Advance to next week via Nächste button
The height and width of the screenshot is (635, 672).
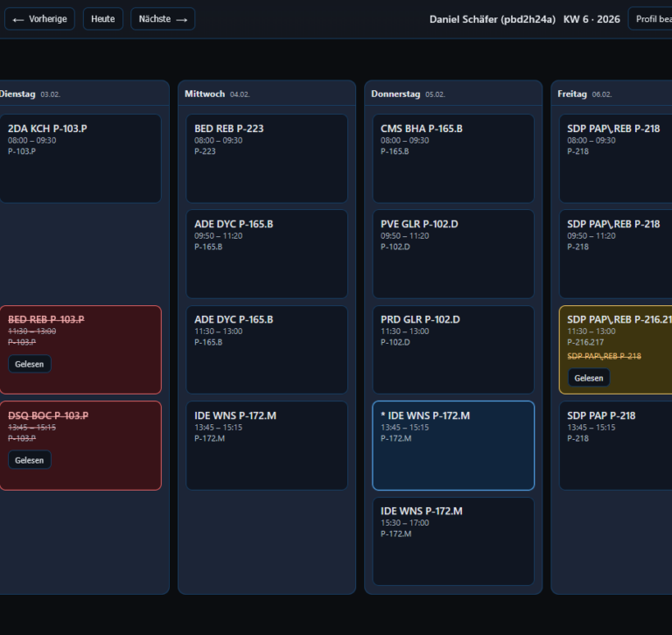tap(163, 19)
